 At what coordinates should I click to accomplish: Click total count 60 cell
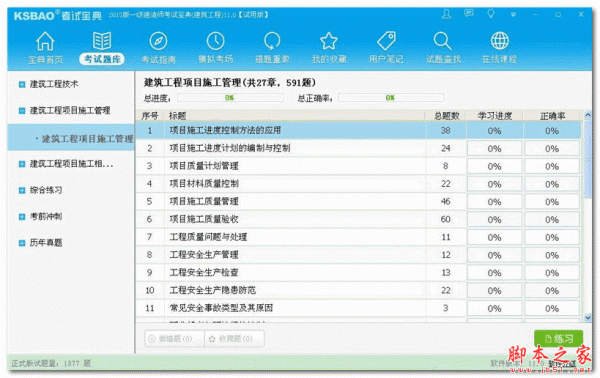click(x=446, y=219)
